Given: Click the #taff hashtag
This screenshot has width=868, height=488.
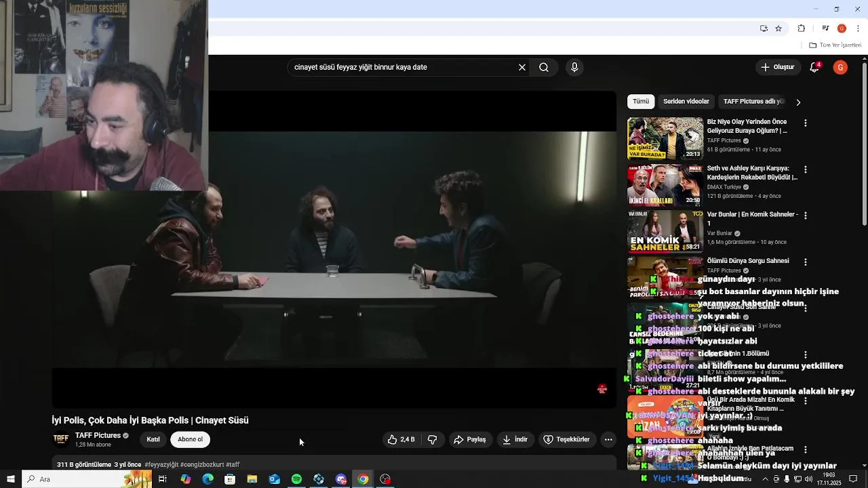Looking at the screenshot, I should (x=233, y=465).
